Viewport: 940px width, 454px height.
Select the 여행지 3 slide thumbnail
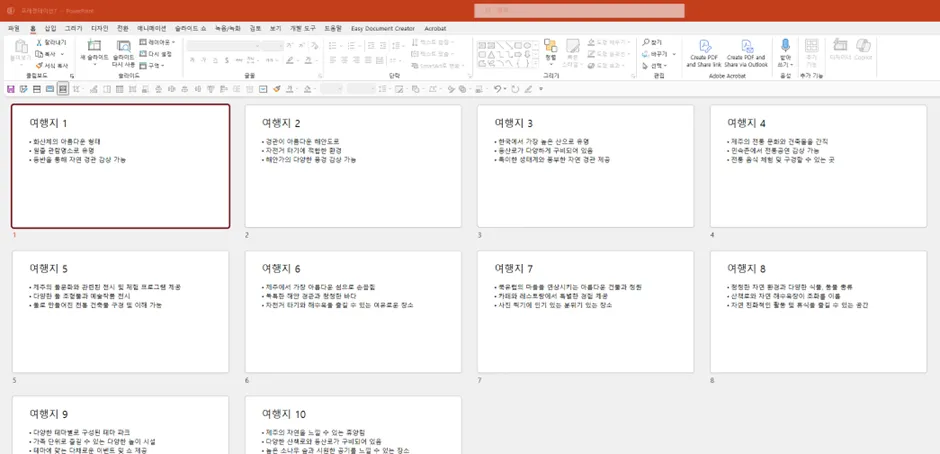(585, 166)
